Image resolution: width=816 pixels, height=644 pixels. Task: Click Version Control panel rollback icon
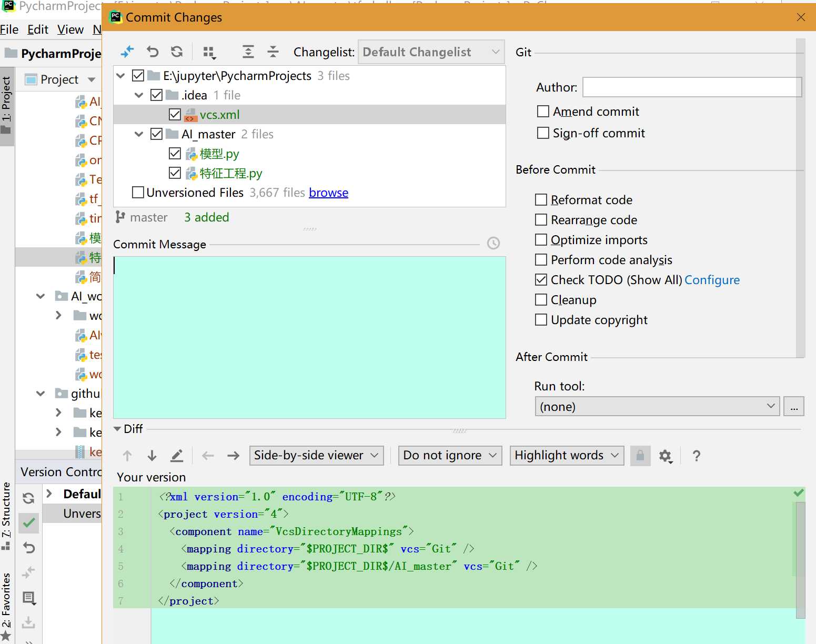click(29, 548)
